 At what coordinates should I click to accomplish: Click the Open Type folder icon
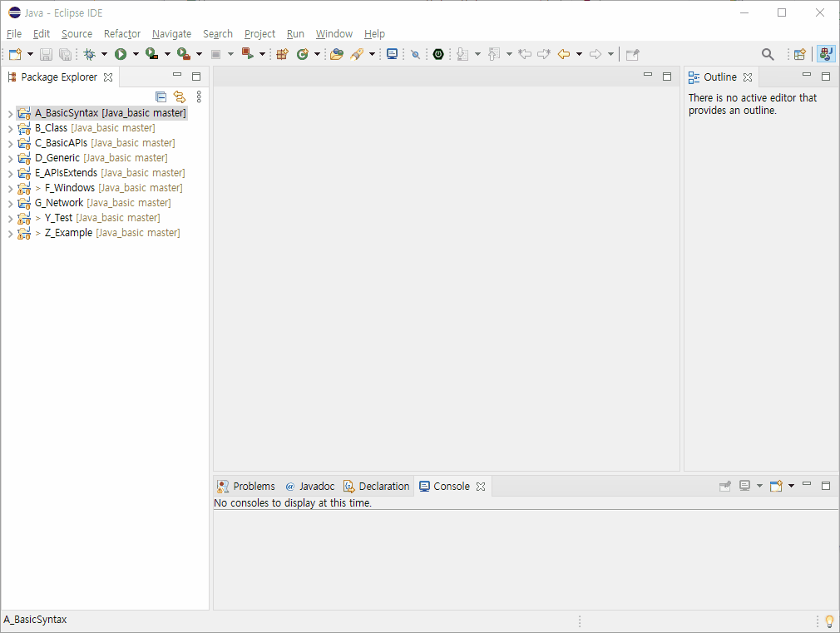337,54
